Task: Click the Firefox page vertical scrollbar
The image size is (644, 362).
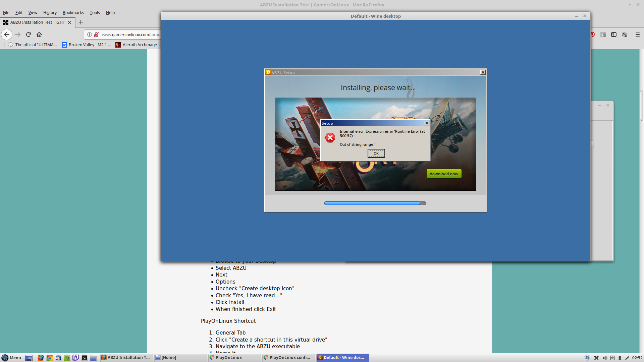Action: 641,106
